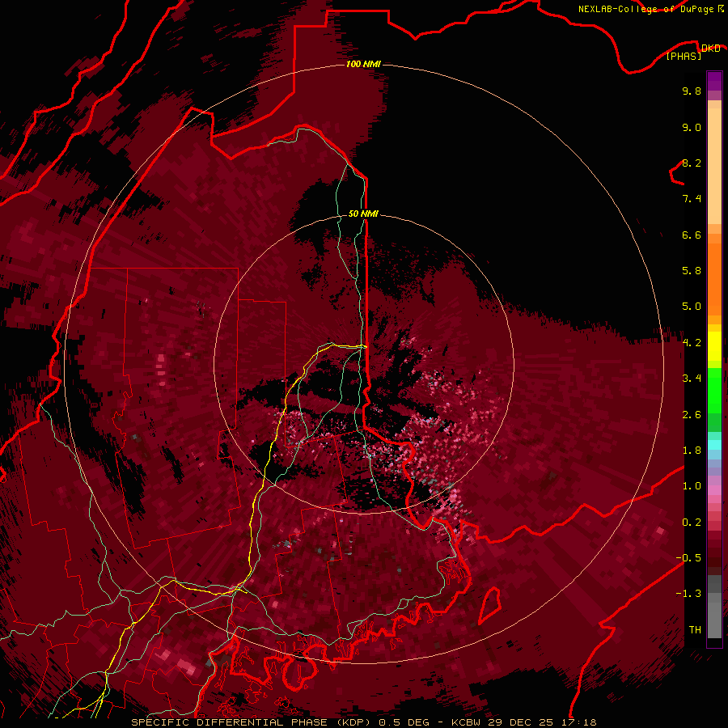The height and width of the screenshot is (728, 728).
Task: Click the 2.6 scale label
Action: (x=692, y=415)
